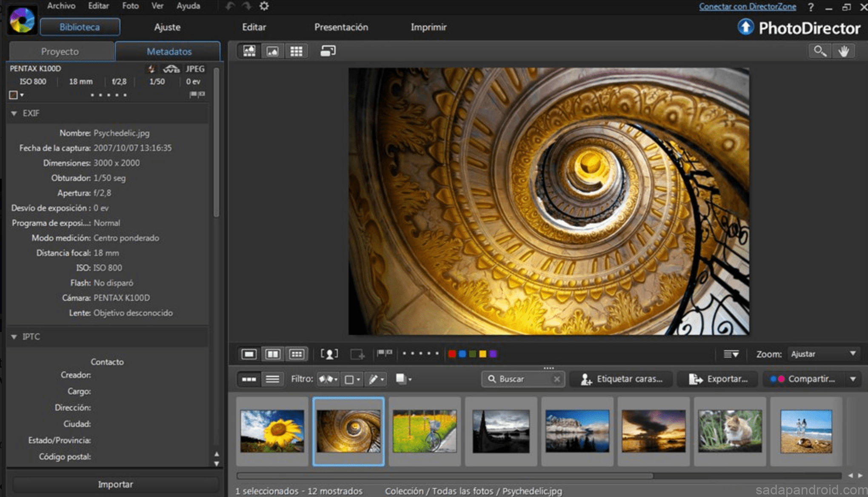Switch to compare two photos view

tap(273, 354)
